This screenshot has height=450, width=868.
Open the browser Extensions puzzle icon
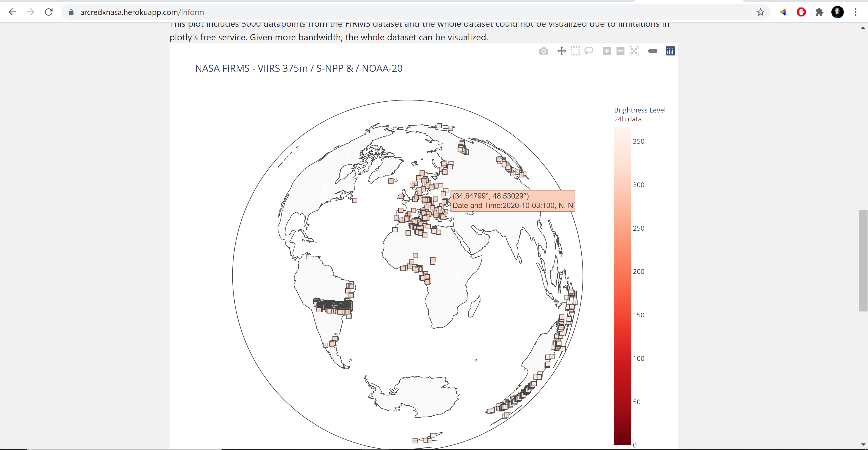click(x=819, y=12)
